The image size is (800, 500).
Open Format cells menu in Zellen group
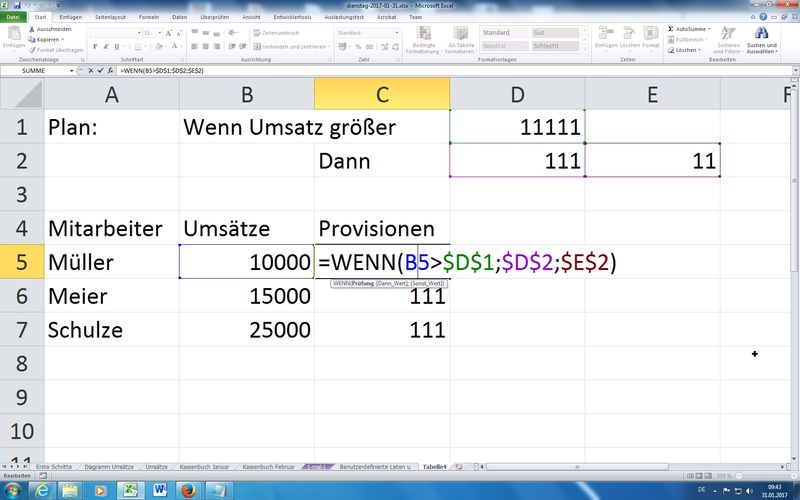pos(651,38)
